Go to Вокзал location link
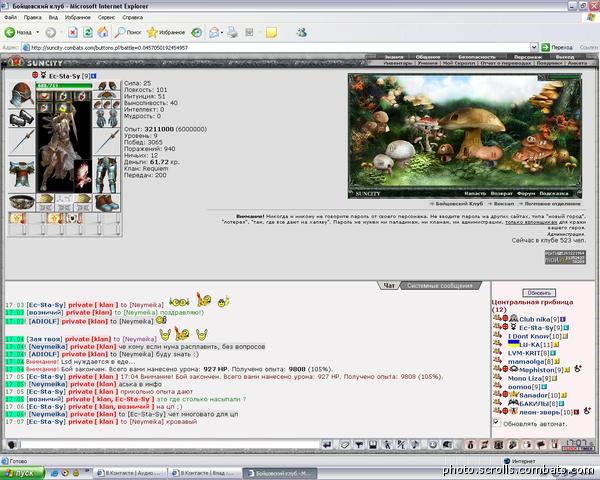The image size is (600, 480). (x=504, y=204)
